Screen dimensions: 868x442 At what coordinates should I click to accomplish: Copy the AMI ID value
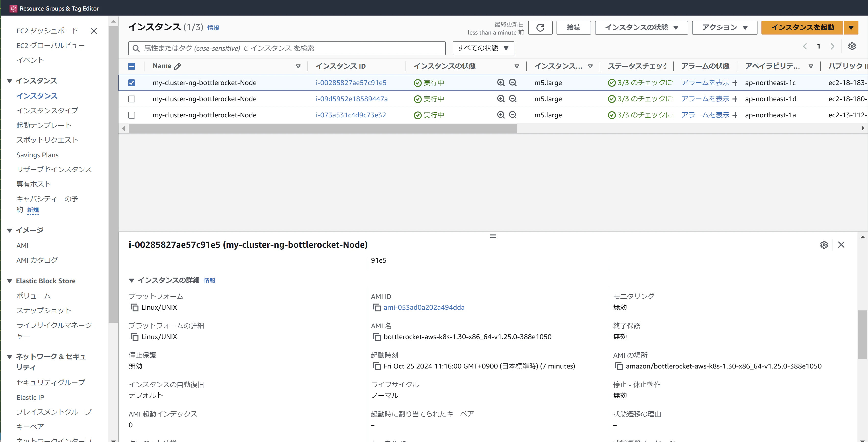376,307
